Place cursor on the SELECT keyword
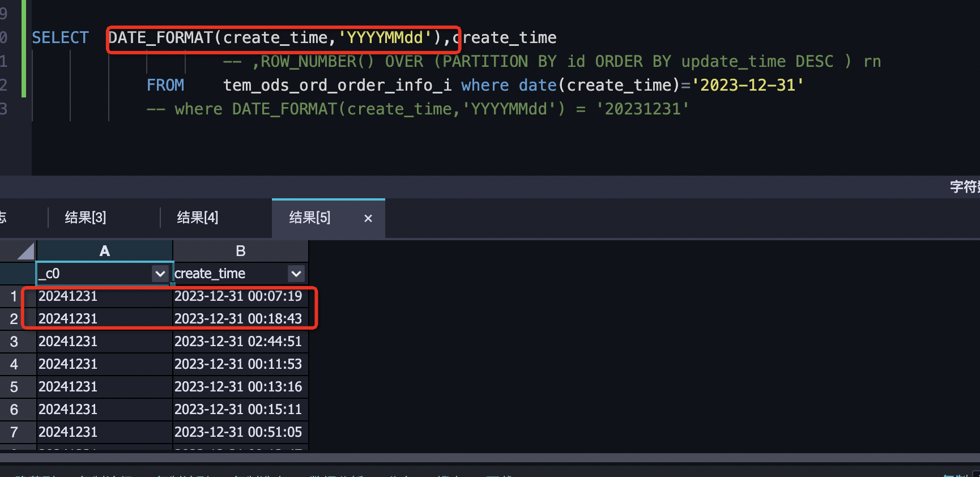Image resolution: width=980 pixels, height=477 pixels. tap(60, 38)
